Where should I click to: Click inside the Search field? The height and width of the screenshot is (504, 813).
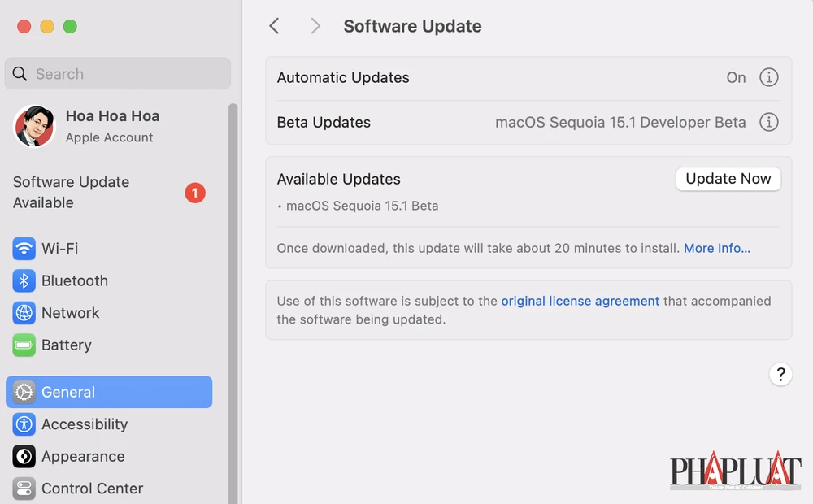[117, 73]
